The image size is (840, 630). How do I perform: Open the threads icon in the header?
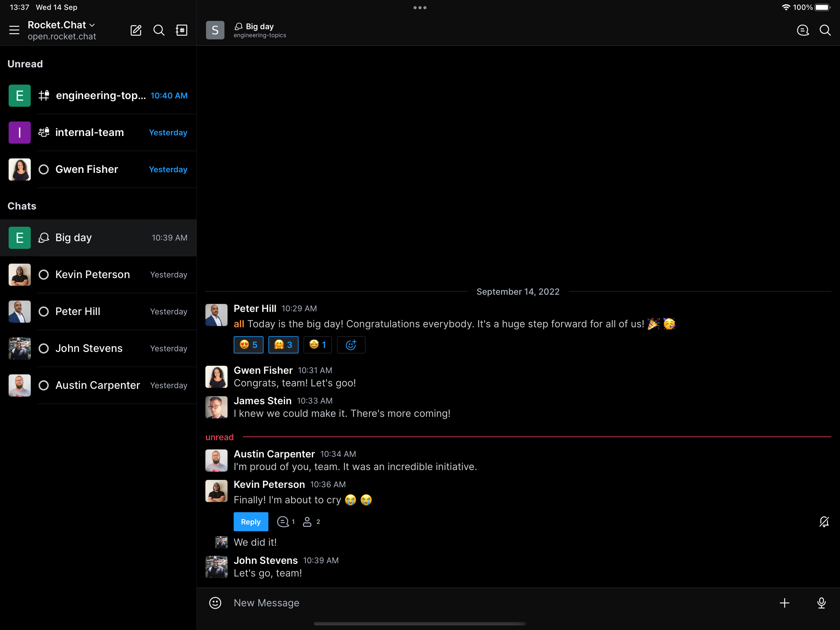point(802,30)
